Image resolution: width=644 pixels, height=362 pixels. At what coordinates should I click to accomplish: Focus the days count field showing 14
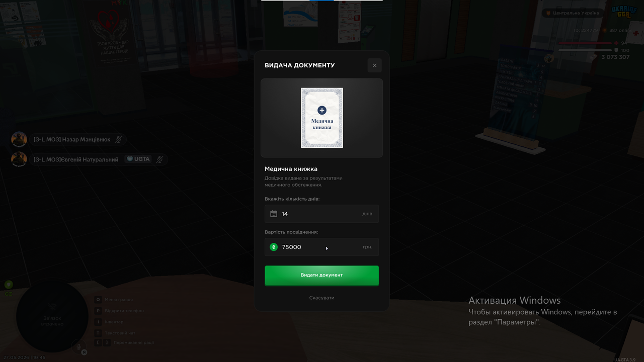click(321, 214)
